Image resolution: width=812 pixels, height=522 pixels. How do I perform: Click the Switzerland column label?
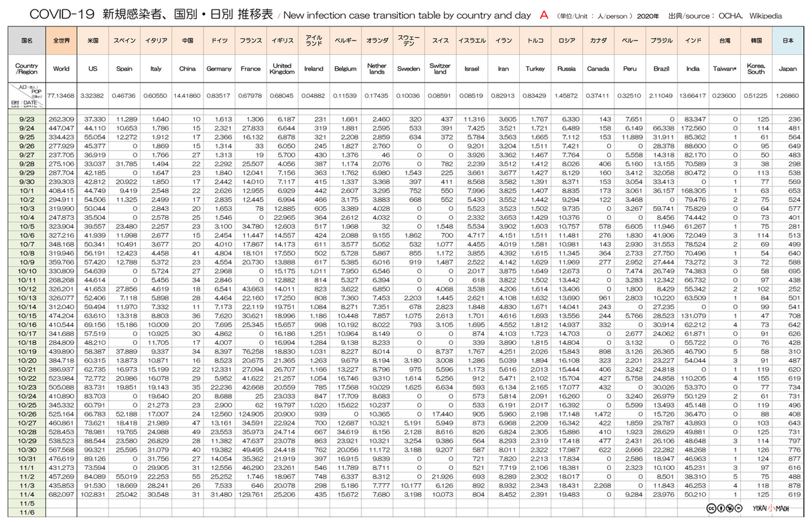point(440,68)
